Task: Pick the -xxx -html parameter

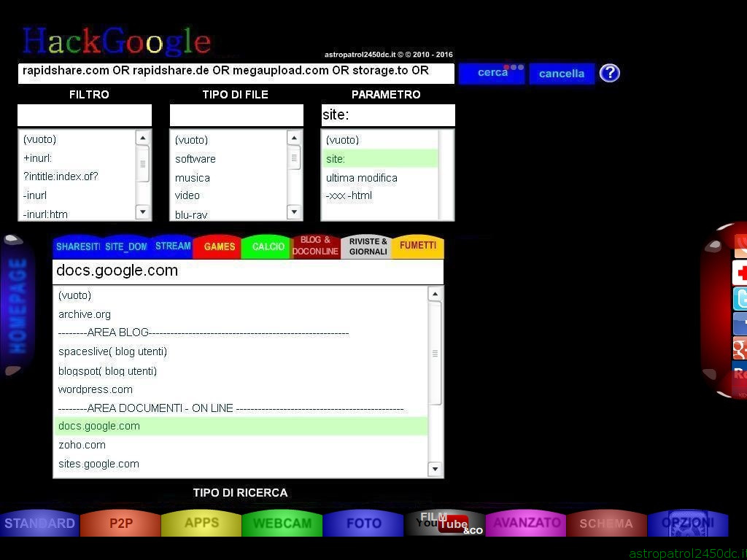Action: [x=381, y=195]
